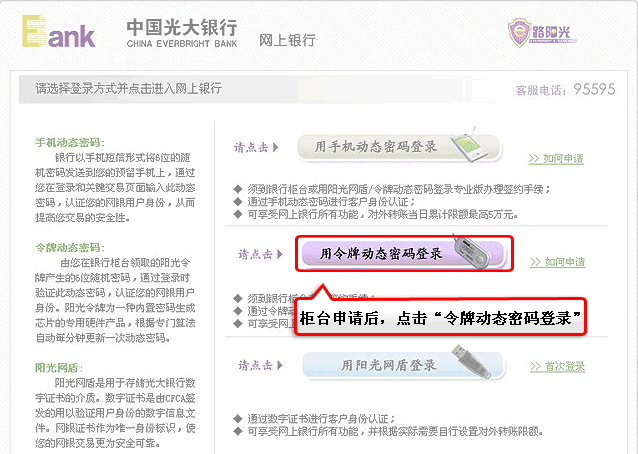Screen dimensions: 638x454
Task: Click the 手机动态密码 heading
Action: (x=70, y=142)
